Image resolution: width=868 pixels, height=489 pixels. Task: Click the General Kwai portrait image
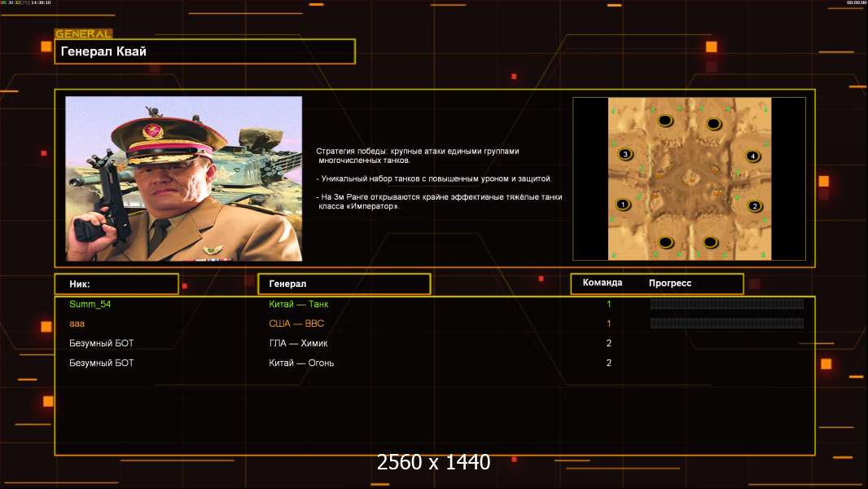tap(183, 178)
